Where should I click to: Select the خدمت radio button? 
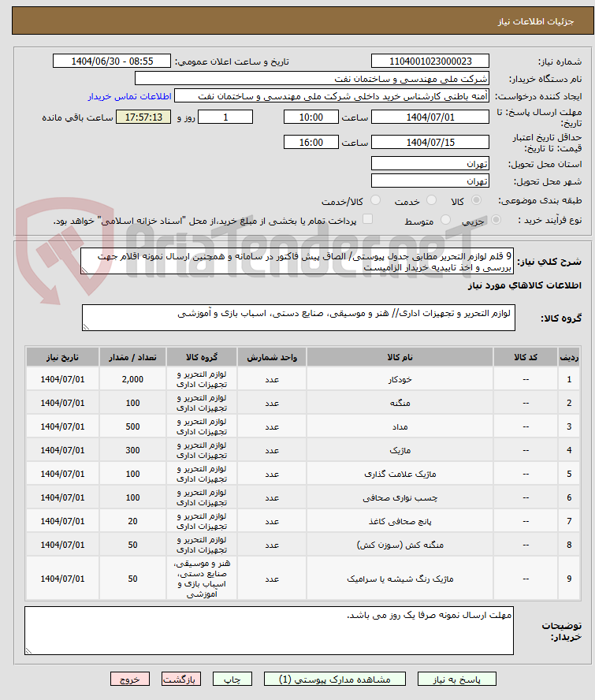pyautogui.click(x=431, y=200)
